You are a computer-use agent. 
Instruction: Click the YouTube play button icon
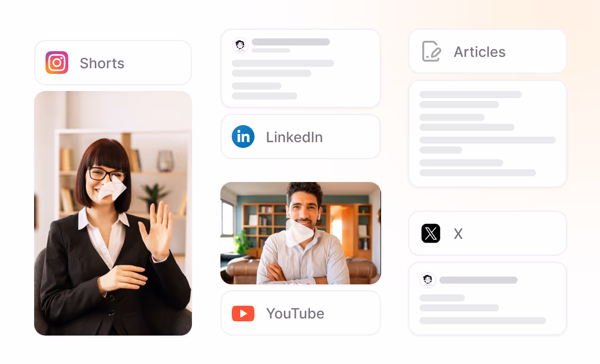click(x=243, y=313)
